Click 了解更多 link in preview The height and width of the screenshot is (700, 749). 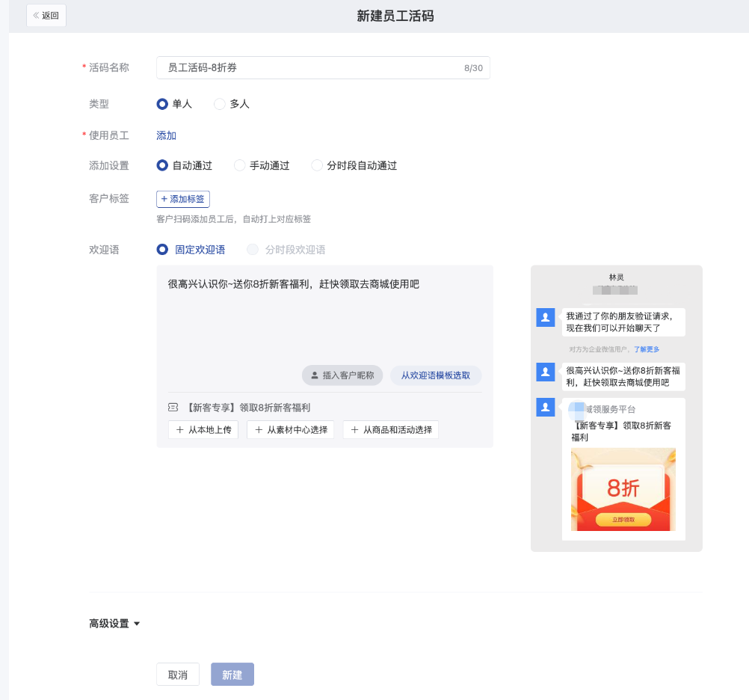click(647, 349)
